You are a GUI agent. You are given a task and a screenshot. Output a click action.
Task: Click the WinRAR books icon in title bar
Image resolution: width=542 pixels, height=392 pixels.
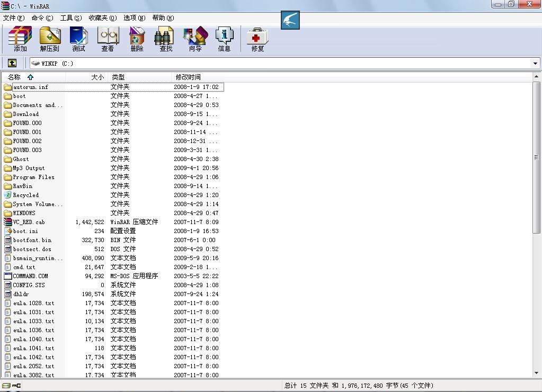(5, 6)
